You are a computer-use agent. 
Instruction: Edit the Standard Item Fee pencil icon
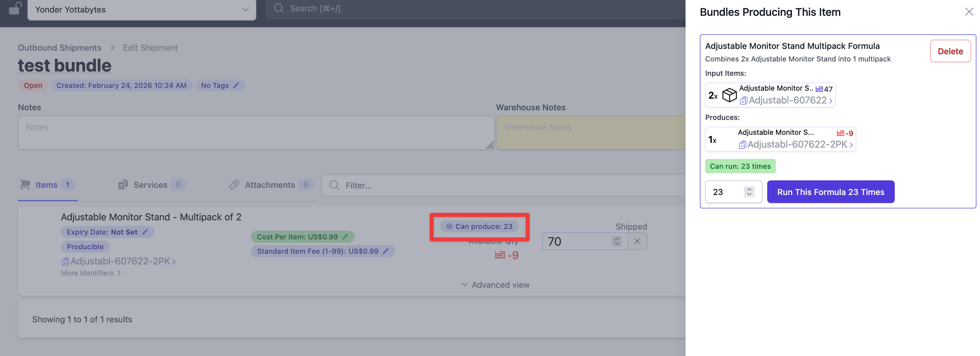point(385,251)
